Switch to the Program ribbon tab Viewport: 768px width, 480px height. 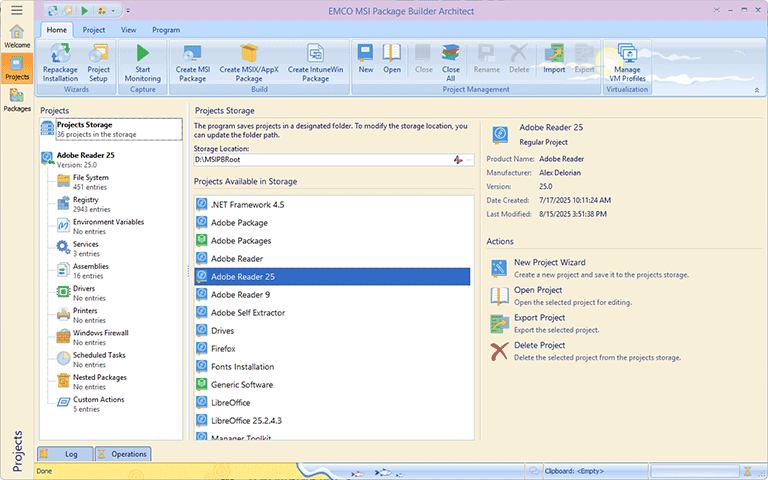[x=166, y=30]
